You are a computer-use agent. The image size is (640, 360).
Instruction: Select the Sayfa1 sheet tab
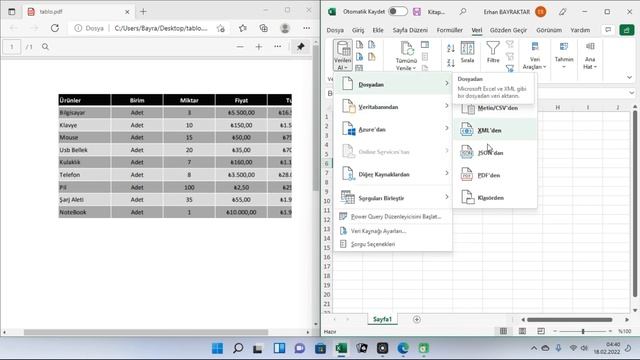tap(382, 319)
